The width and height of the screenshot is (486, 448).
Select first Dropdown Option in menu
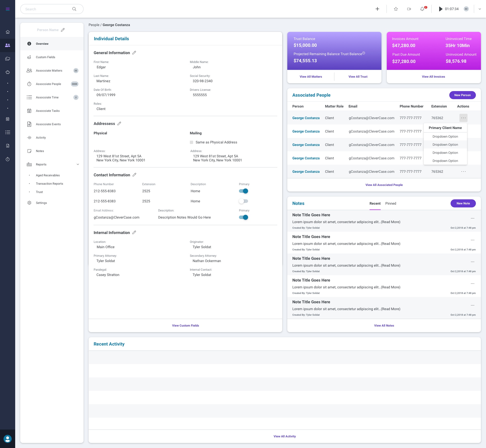tap(445, 137)
